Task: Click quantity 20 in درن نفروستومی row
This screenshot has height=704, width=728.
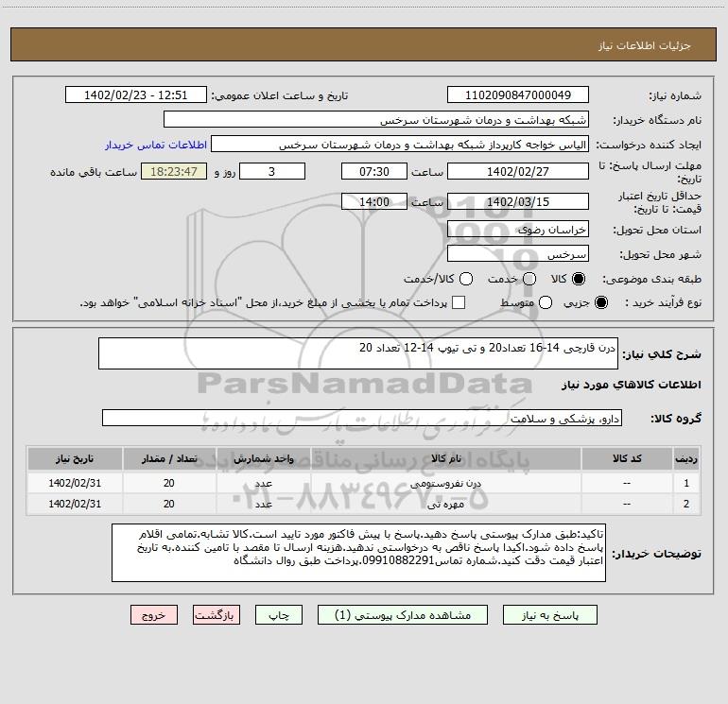Action: coord(169,483)
